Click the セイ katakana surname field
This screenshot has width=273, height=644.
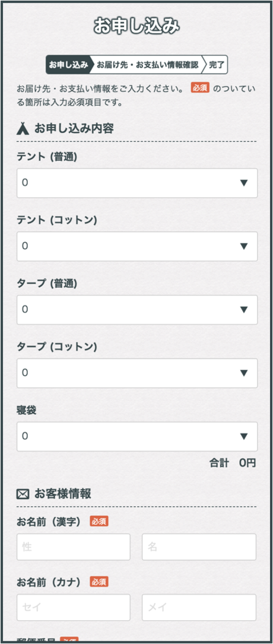[x=74, y=607]
